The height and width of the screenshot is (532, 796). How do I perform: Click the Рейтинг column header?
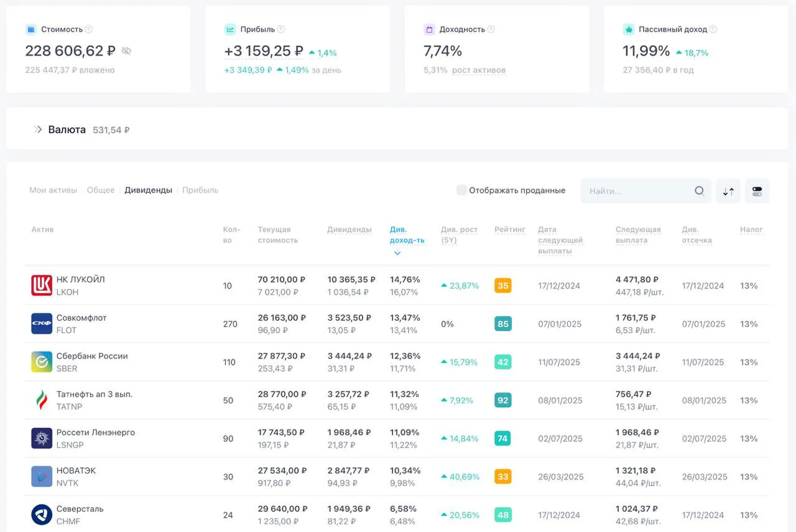(510, 230)
